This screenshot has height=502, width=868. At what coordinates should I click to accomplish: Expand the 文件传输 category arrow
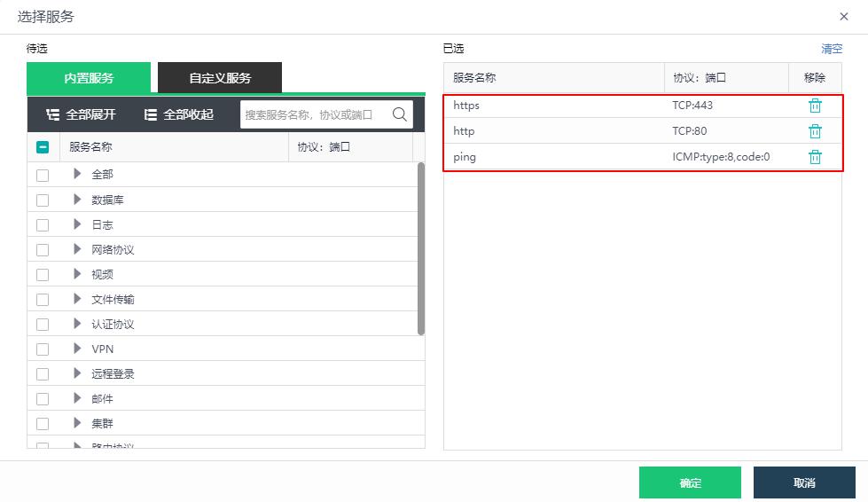77,299
